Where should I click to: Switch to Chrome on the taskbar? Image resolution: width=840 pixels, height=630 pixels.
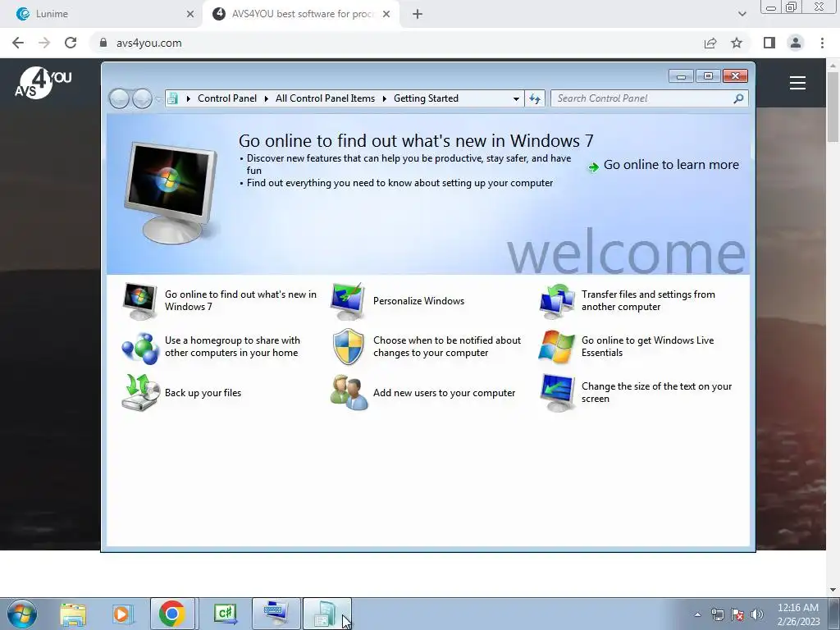pyautogui.click(x=172, y=614)
